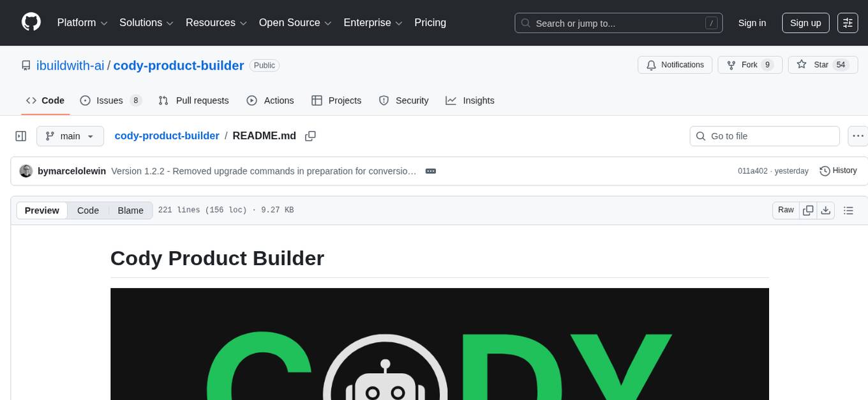Click the Fork icon for this repository
The height and width of the screenshot is (400, 868).
(x=734, y=65)
